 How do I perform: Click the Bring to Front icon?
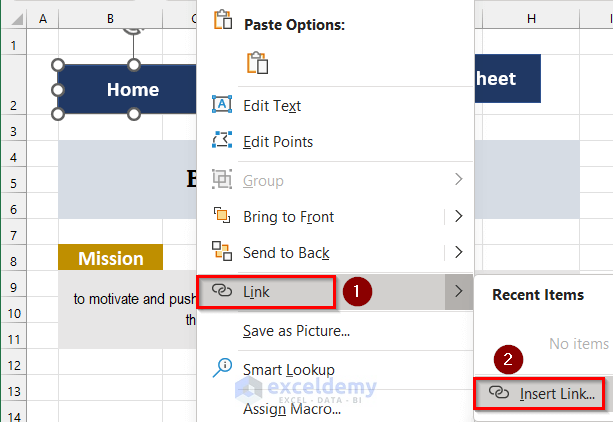coord(222,216)
